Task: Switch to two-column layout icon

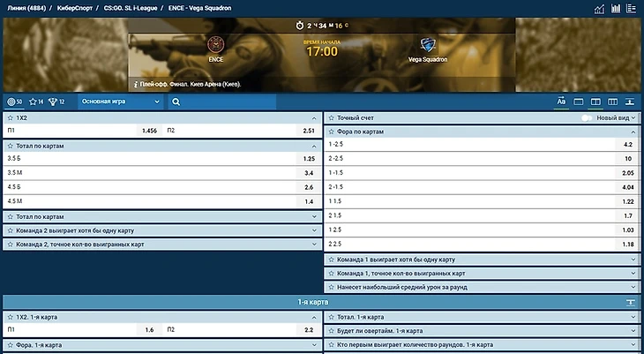Action: (x=595, y=102)
